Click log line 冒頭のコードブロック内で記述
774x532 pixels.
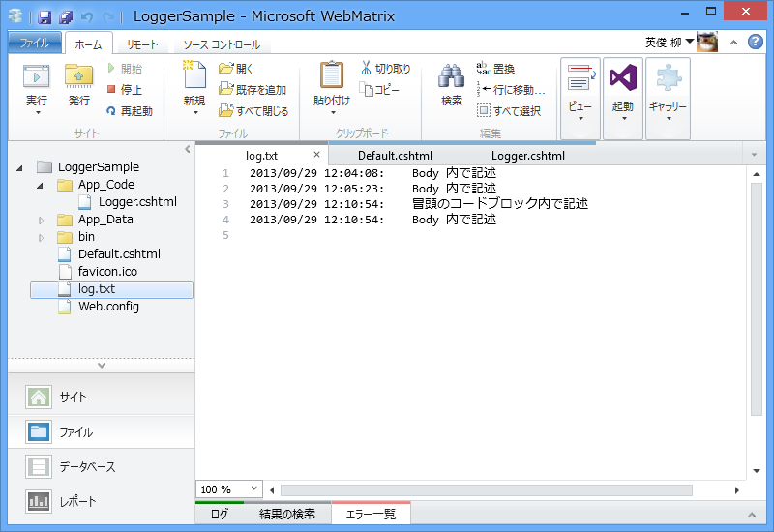pyautogui.click(x=500, y=204)
